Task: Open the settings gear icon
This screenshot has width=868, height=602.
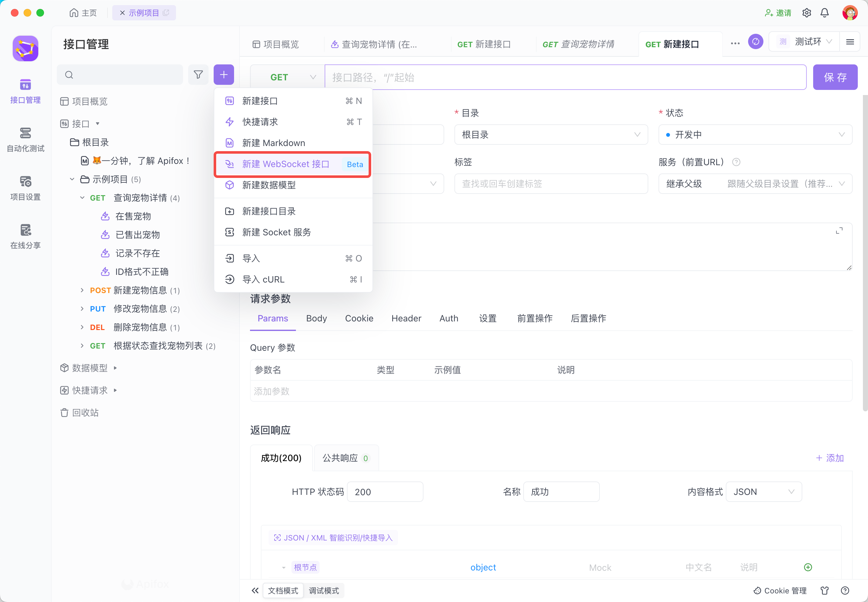Action: coord(806,12)
